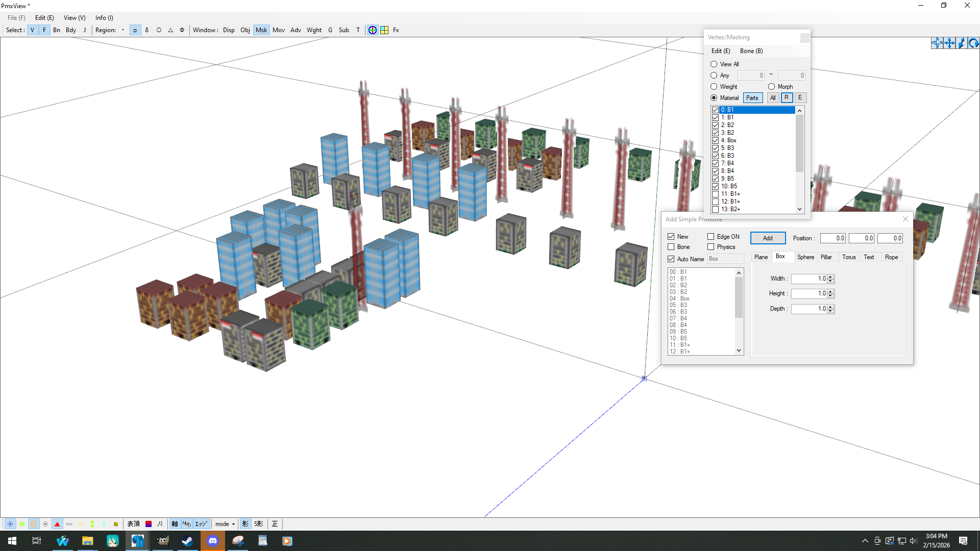Increase Width value with spinner up arrow

click(830, 277)
